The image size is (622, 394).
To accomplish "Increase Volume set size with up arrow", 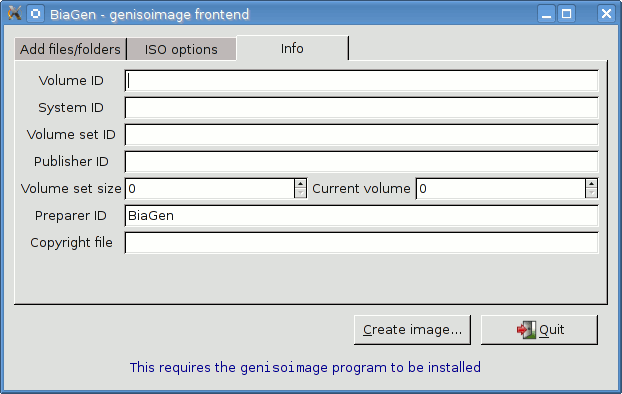I will click(x=301, y=184).
